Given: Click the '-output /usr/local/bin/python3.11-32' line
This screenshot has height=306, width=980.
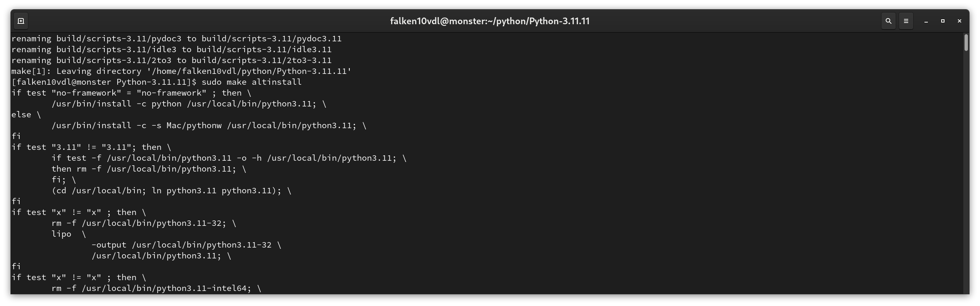Looking at the screenshot, I should pyautogui.click(x=187, y=245).
